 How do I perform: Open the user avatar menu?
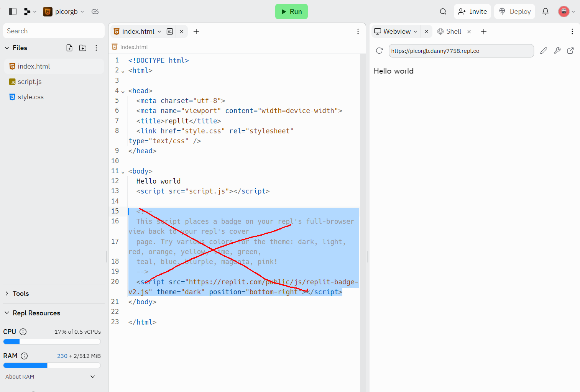[x=567, y=11]
